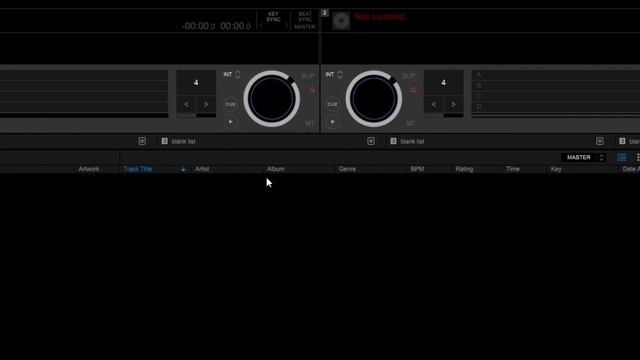
Task: Sort by the Key column
Action: 556,169
